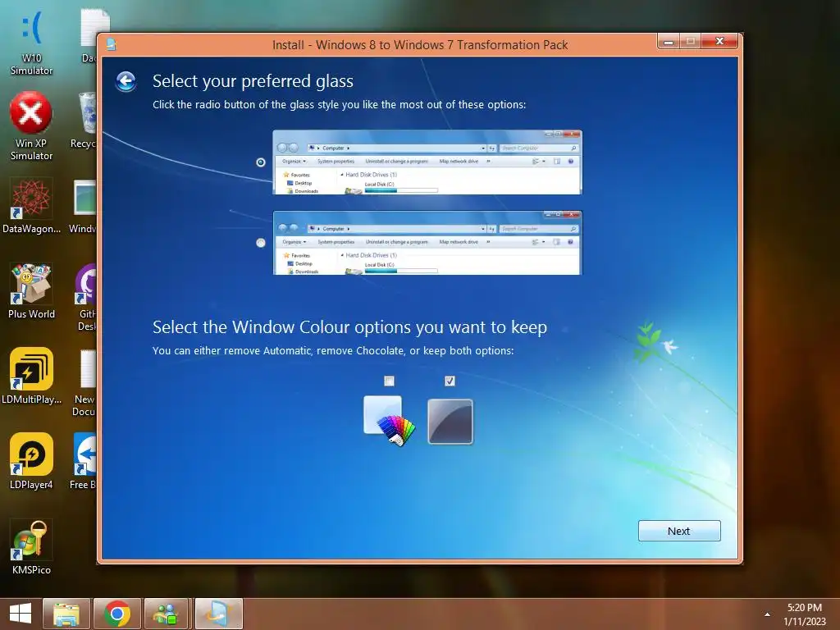Select the GitHub Desktop shortcut icon
This screenshot has height=630, width=840.
tap(87, 297)
